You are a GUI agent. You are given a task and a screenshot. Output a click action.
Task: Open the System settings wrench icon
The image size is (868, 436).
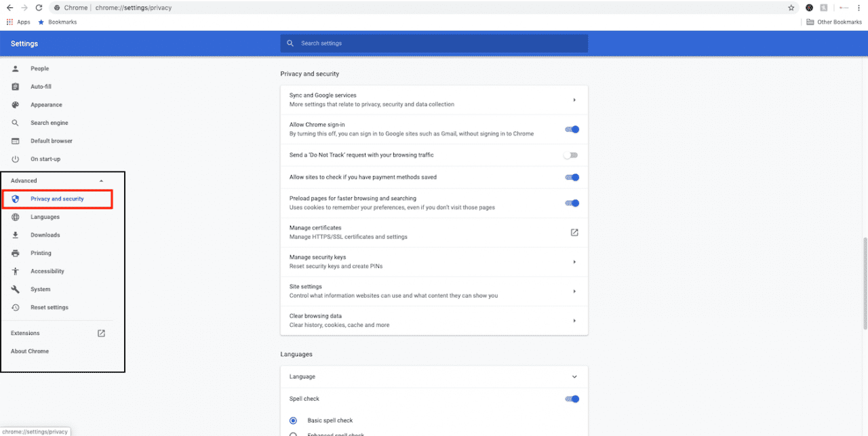pos(15,289)
